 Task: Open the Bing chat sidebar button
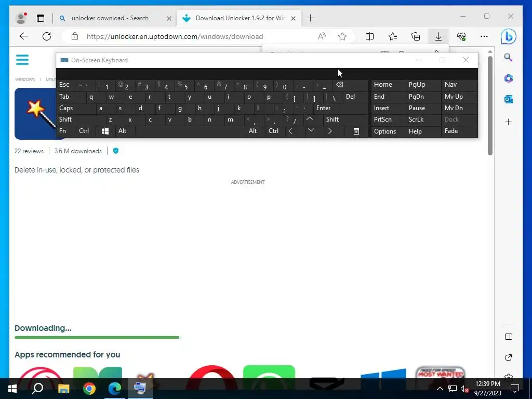pos(508,37)
